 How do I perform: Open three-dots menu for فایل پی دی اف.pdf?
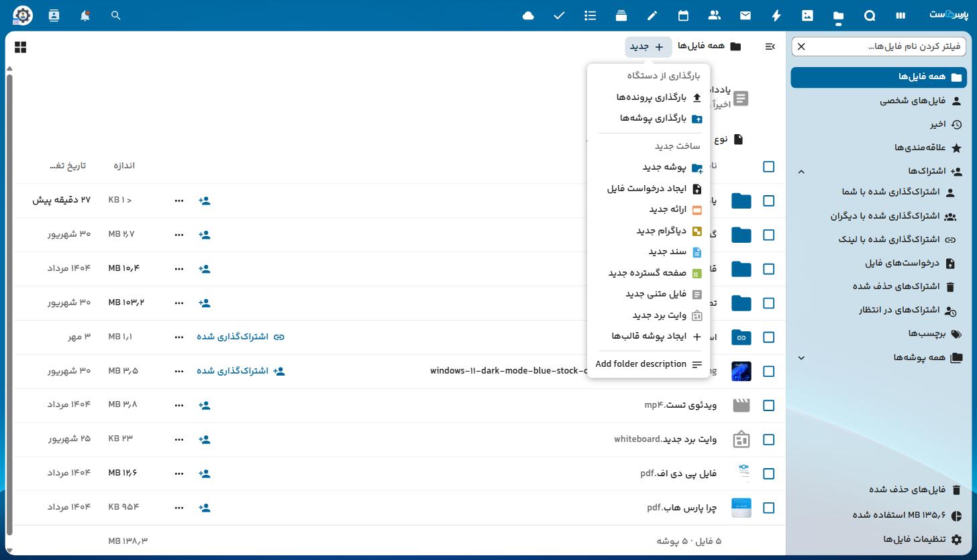178,473
